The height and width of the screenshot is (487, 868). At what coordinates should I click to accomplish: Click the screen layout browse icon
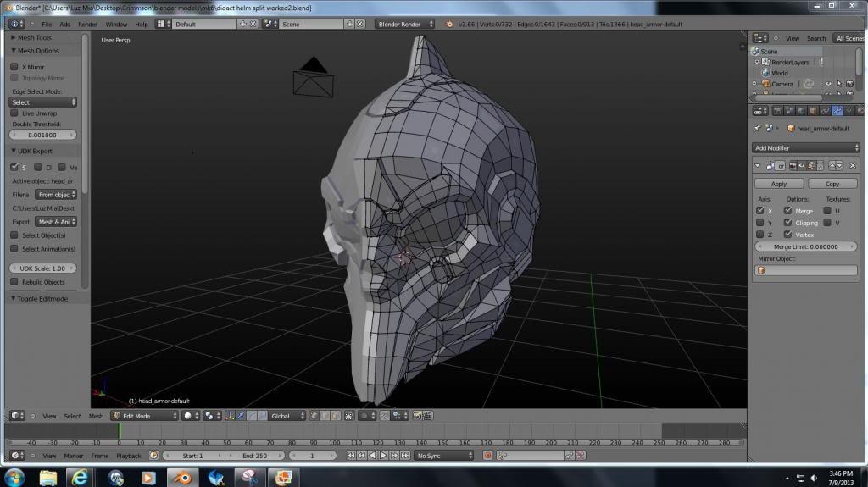(163, 24)
